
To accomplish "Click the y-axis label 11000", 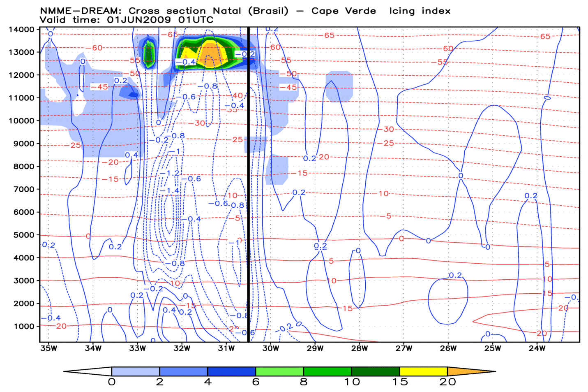I will pyautogui.click(x=22, y=98).
